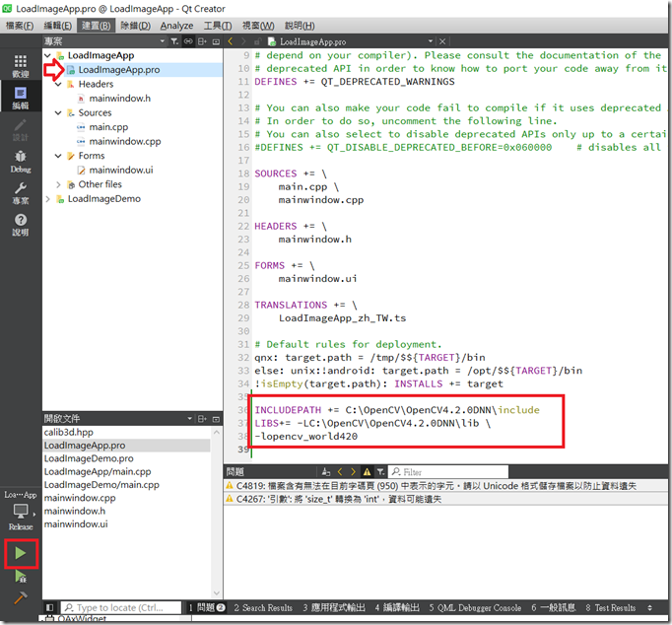This screenshot has height=625, width=672.
Task: Go to next issue arrow
Action: (x=353, y=472)
